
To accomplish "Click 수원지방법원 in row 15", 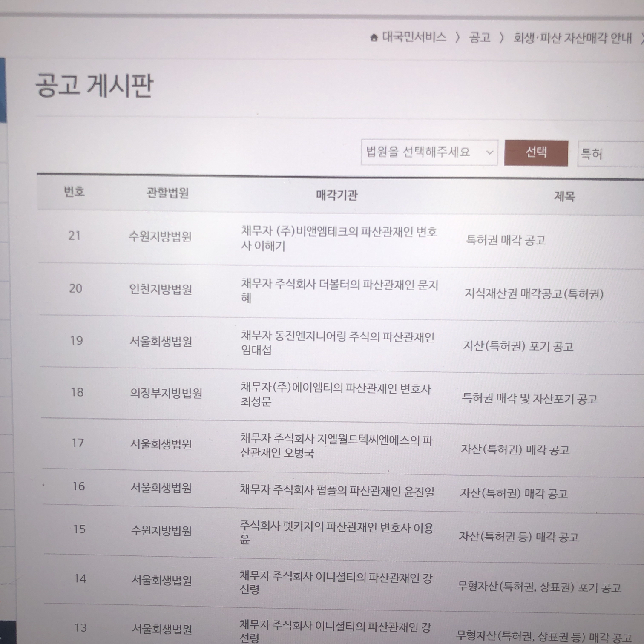I will 161,530.
